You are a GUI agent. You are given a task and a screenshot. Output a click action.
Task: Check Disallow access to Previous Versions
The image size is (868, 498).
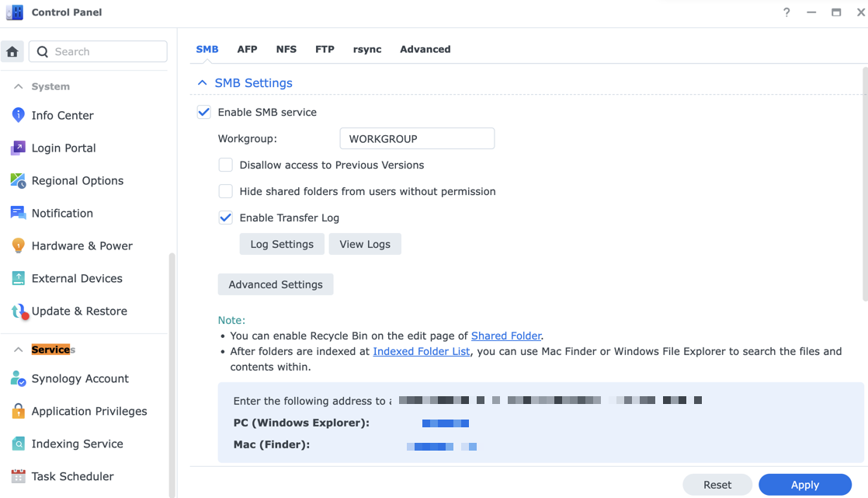226,165
